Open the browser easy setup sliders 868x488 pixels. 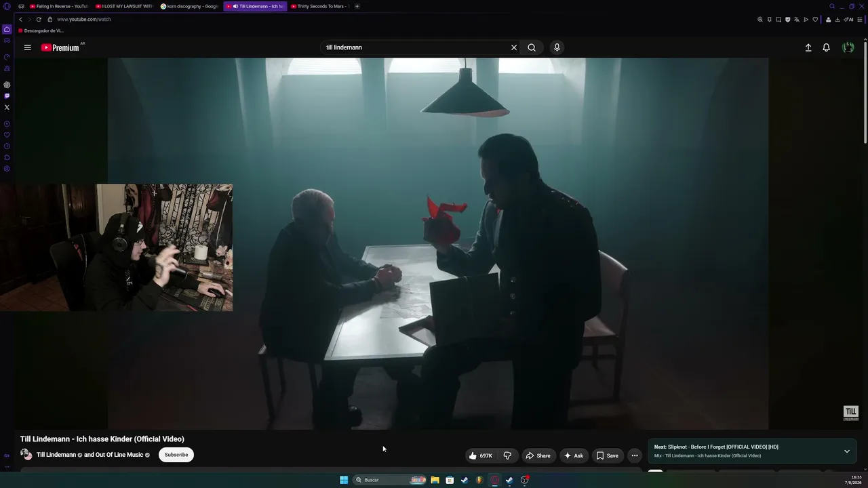(x=860, y=19)
